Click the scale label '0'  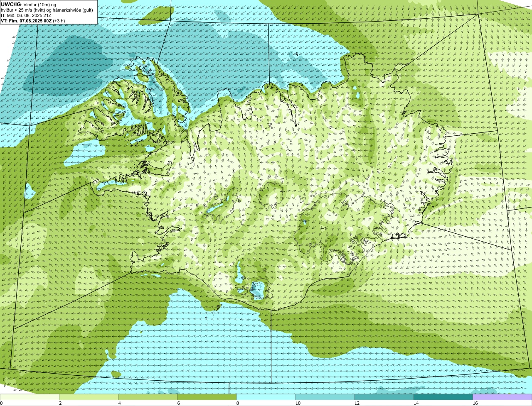pyautogui.click(x=1, y=403)
